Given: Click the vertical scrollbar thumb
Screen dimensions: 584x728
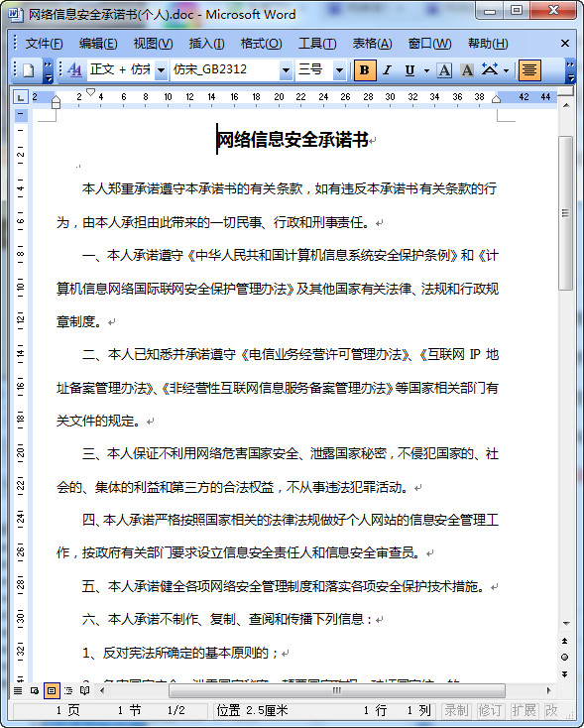Looking at the screenshot, I should (x=565, y=213).
